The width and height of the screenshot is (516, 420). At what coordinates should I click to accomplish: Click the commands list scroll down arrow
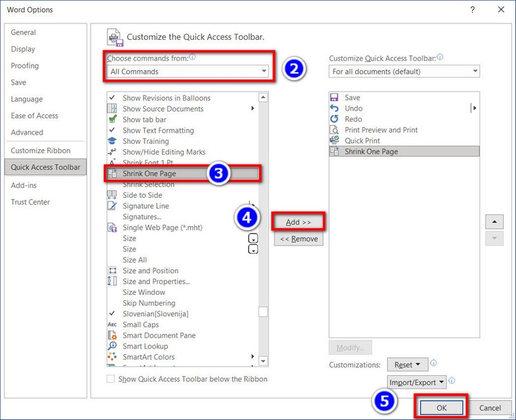coord(263,361)
